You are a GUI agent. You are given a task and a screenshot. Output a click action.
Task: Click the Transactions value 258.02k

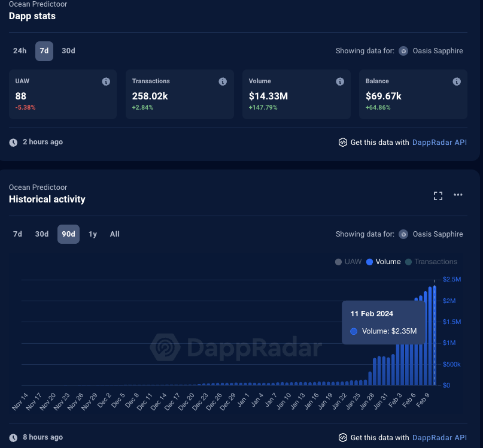(150, 96)
